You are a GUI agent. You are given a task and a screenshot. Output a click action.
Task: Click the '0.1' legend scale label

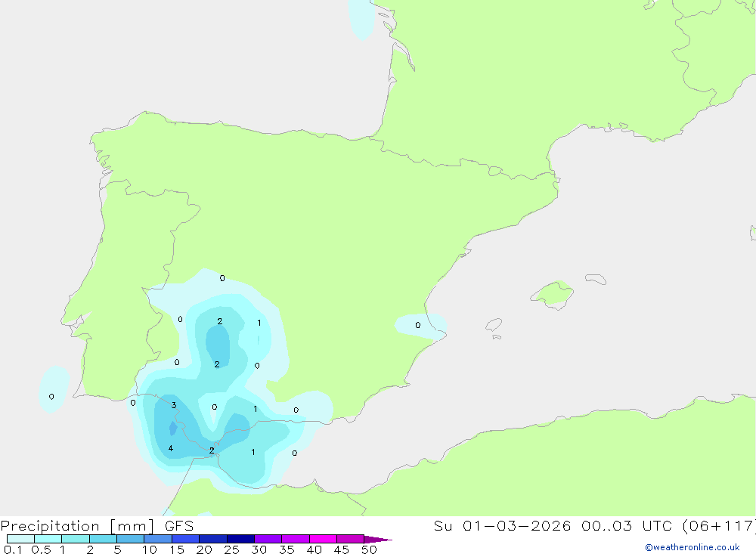[13, 549]
